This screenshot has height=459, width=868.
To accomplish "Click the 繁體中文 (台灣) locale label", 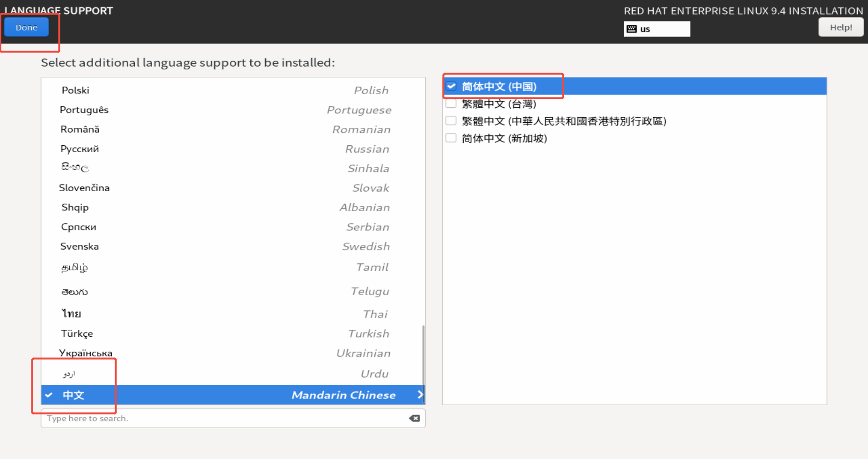I will point(499,104).
